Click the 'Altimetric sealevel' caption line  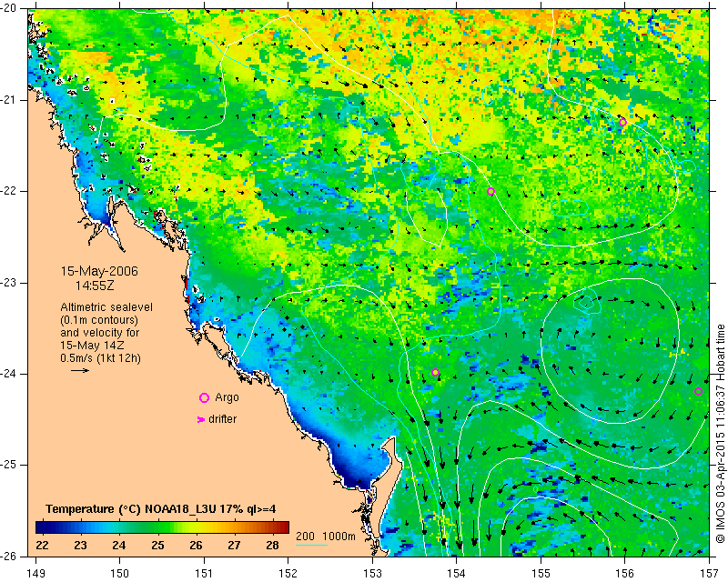point(106,307)
